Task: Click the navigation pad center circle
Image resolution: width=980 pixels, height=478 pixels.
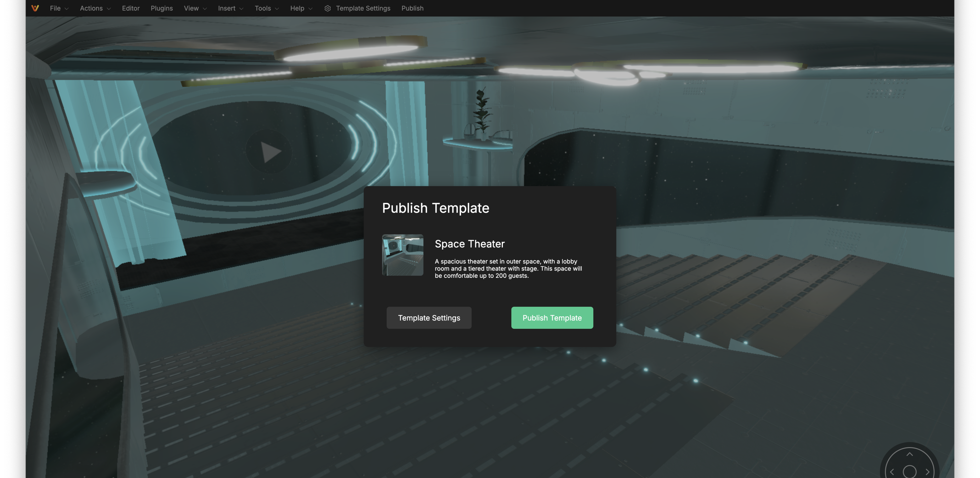Action: coord(910,472)
